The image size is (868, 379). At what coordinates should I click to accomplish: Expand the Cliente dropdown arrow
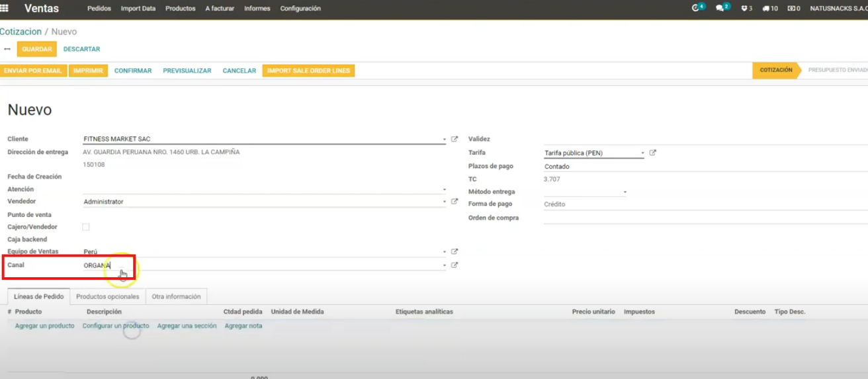pyautogui.click(x=444, y=140)
